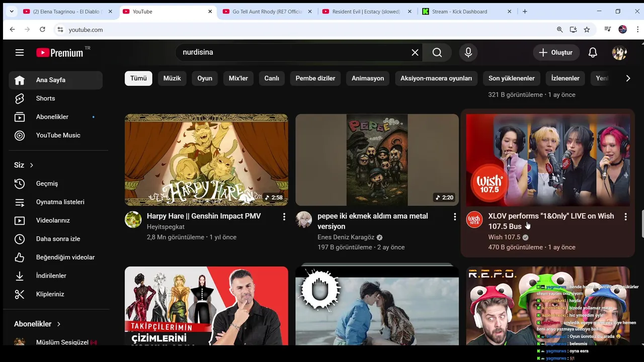Open the account avatar menu
The image size is (644, 362).
pyautogui.click(x=619, y=52)
